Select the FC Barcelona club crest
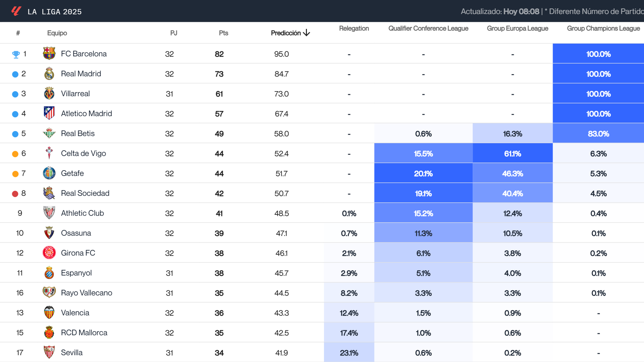The image size is (644, 362). [x=49, y=53]
